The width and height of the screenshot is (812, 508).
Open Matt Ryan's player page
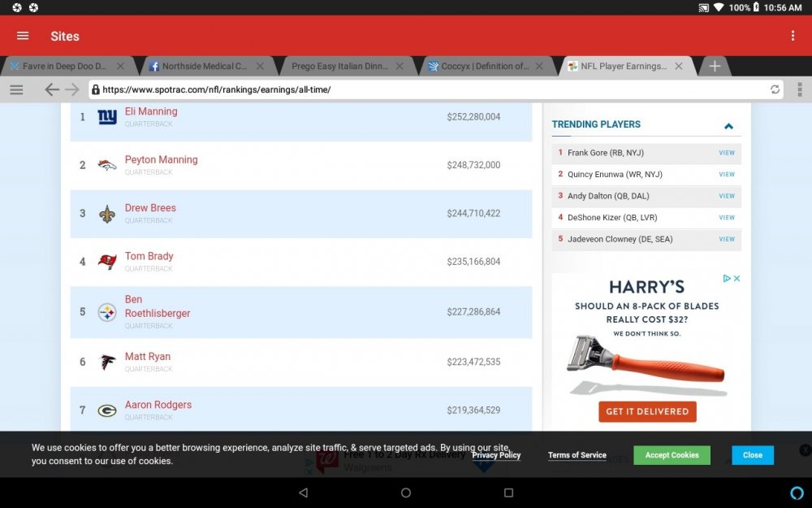point(148,357)
